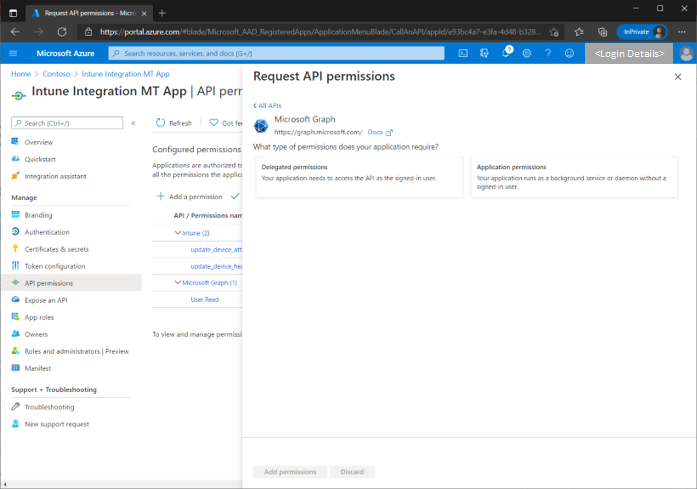
Task: Focus the Azure search resources box
Action: [276, 53]
